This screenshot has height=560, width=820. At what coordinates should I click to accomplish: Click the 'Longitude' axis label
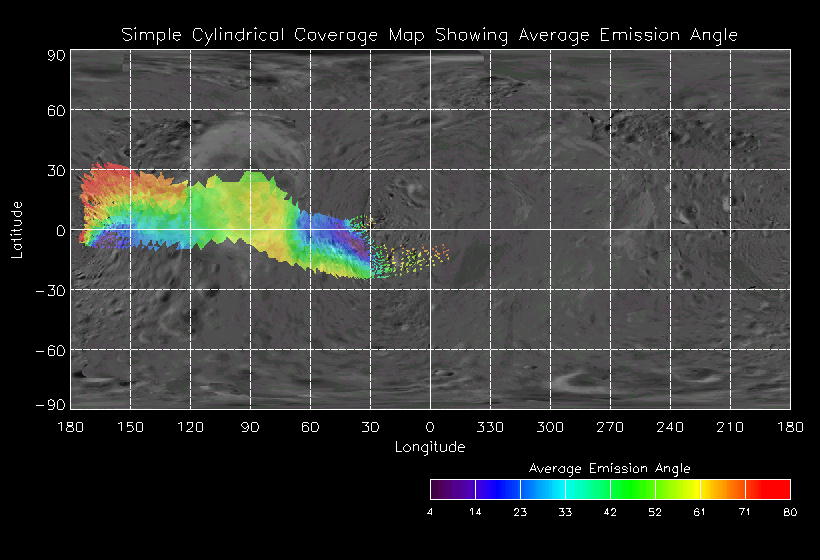(x=430, y=447)
